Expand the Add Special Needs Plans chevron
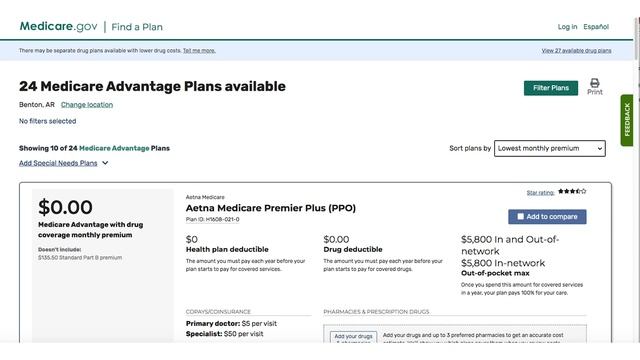640x360 pixels. pyautogui.click(x=105, y=163)
